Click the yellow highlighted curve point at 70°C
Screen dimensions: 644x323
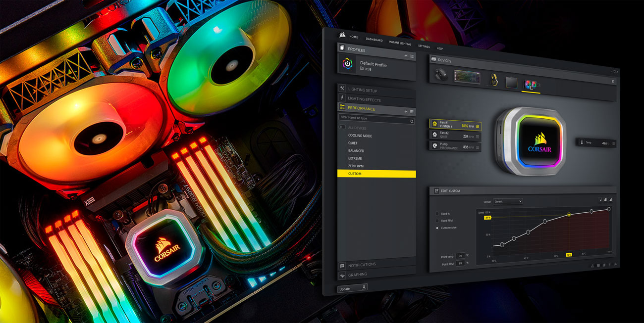click(569, 215)
